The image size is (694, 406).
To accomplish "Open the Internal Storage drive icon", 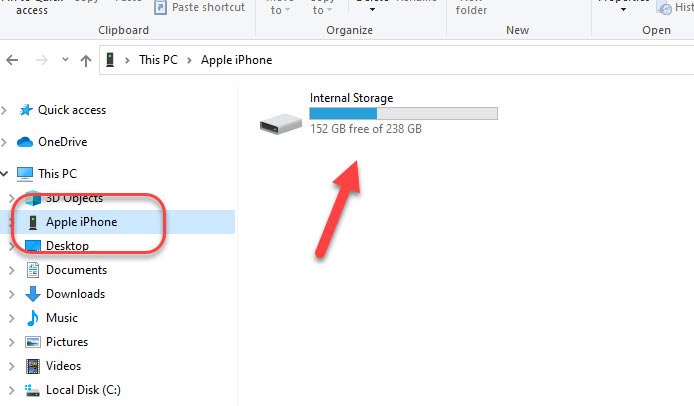I will click(281, 124).
